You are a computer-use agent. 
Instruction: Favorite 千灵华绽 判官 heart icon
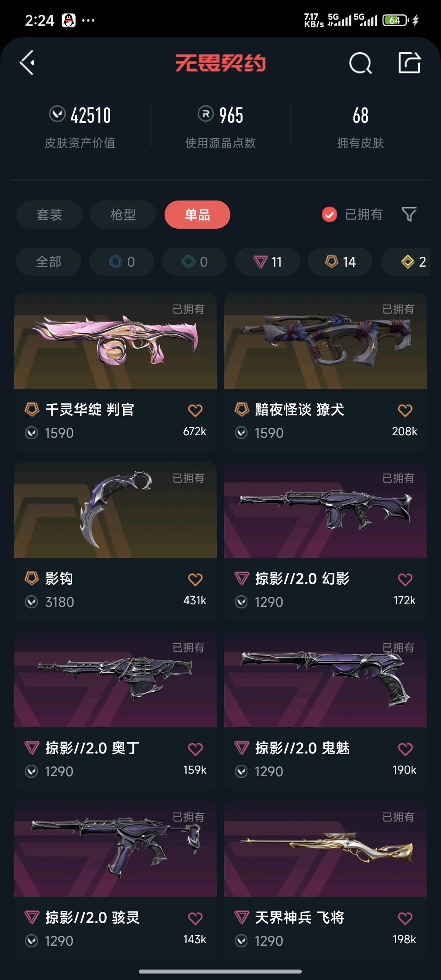point(195,410)
